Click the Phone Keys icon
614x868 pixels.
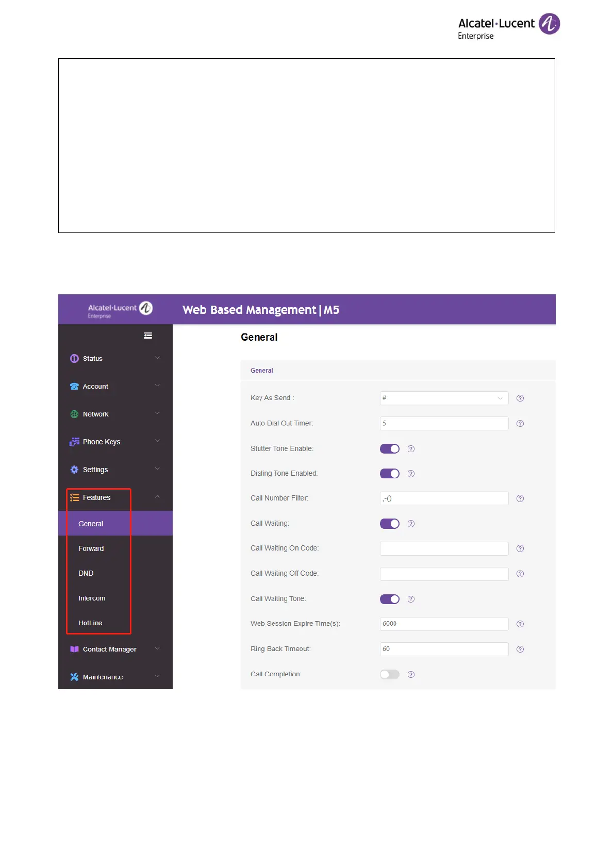(74, 442)
